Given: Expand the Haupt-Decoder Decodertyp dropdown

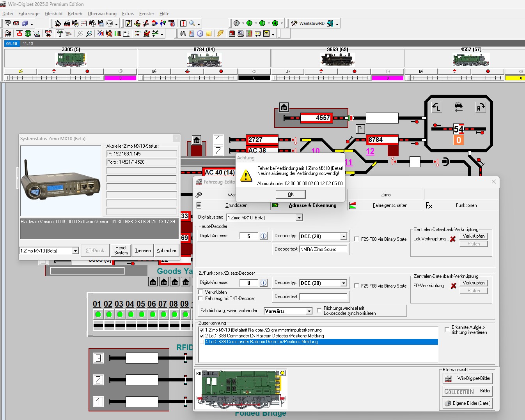Looking at the screenshot, I should click(344, 236).
